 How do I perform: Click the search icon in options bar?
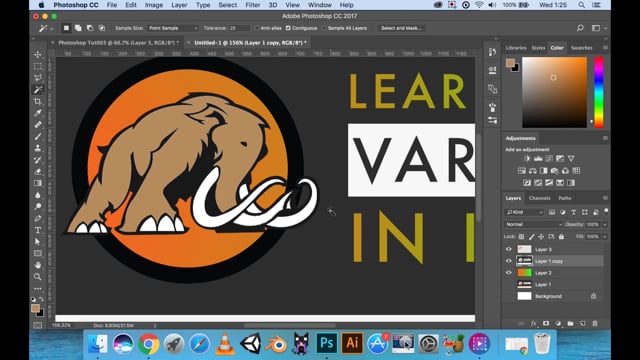580,28
